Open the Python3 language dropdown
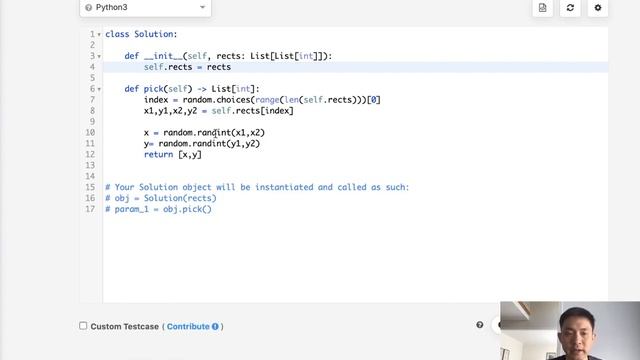This screenshot has height=360, width=640. coord(145,7)
